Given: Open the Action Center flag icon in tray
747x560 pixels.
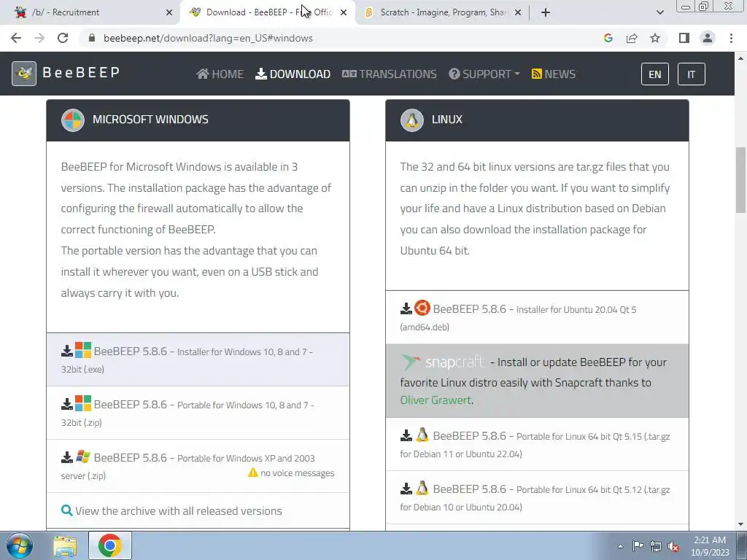Looking at the screenshot, I should pos(638,545).
